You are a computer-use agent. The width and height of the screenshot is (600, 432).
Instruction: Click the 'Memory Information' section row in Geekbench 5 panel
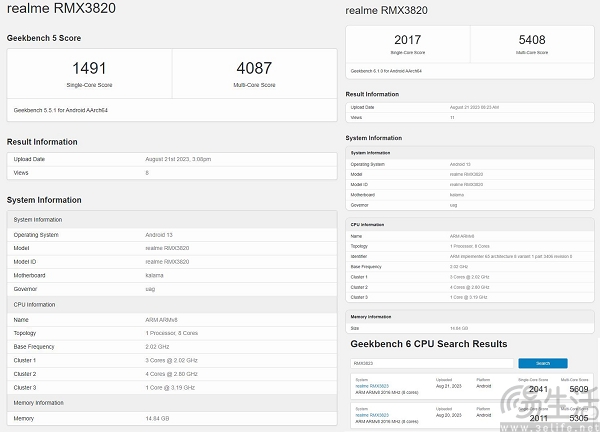(172, 403)
